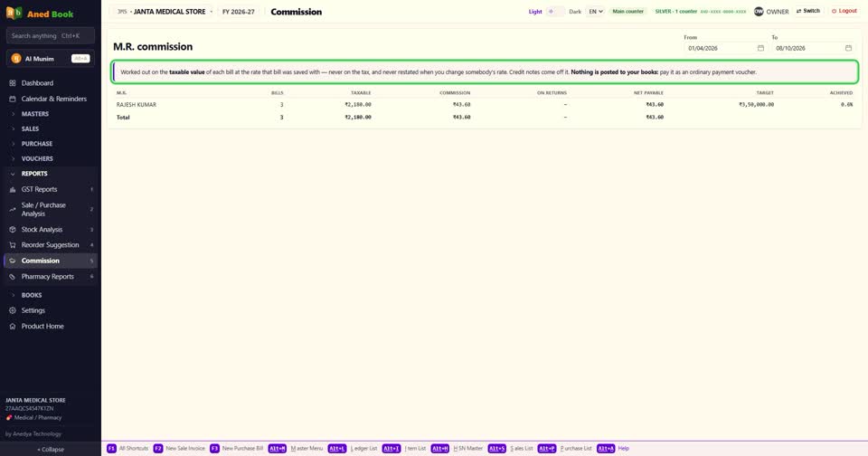
Task: Expand the MASTERS menu group
Action: pos(50,114)
